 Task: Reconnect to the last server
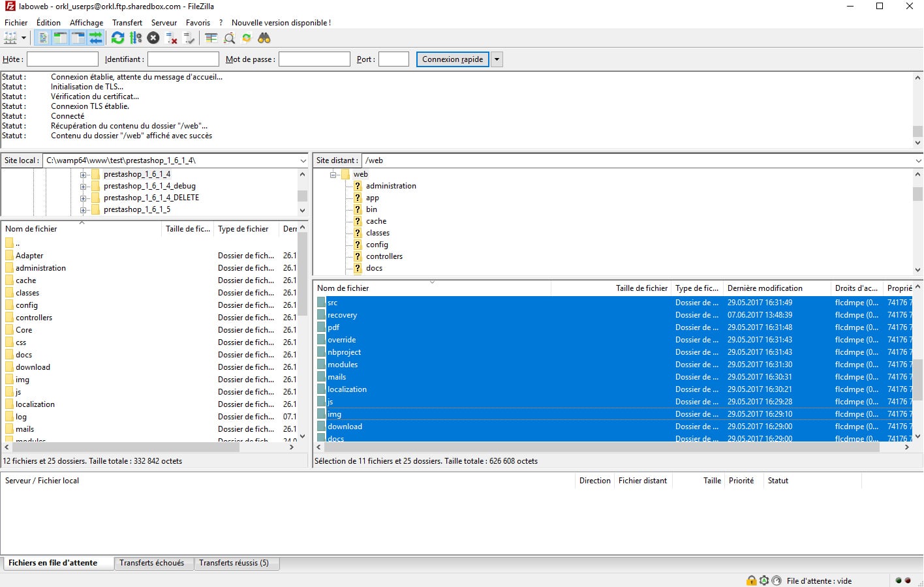(189, 38)
